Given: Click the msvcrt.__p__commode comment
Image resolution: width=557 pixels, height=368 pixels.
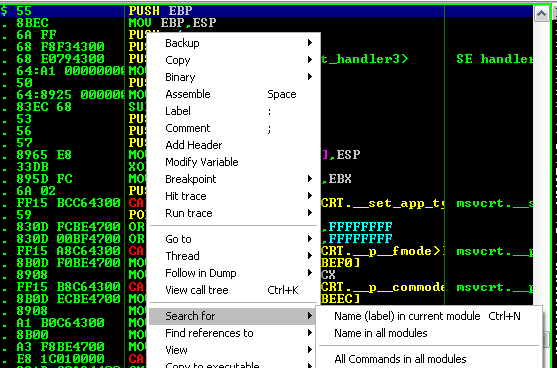Looking at the screenshot, I should tap(494, 287).
